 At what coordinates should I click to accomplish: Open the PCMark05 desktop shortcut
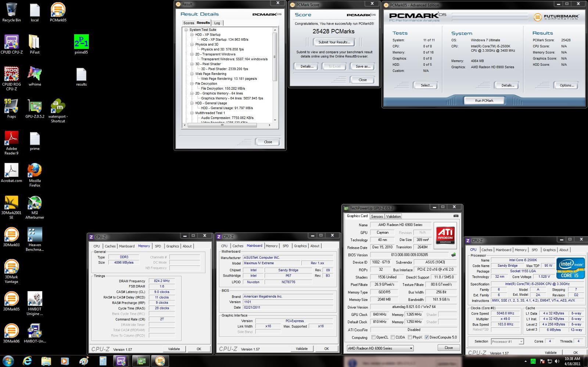coord(58,12)
